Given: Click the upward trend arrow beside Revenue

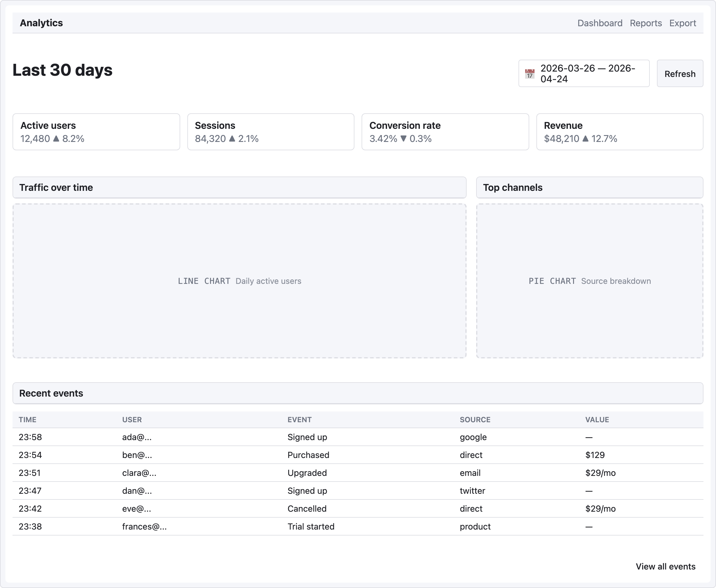Looking at the screenshot, I should (x=585, y=139).
